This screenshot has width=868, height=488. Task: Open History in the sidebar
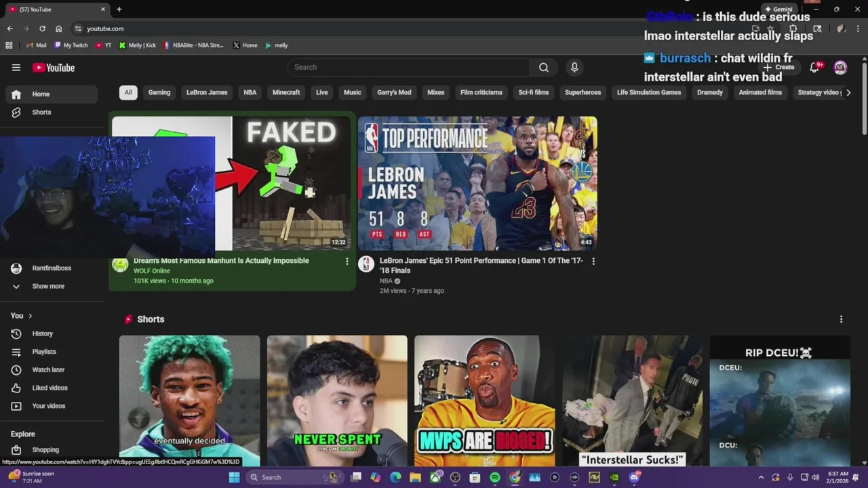(52, 334)
